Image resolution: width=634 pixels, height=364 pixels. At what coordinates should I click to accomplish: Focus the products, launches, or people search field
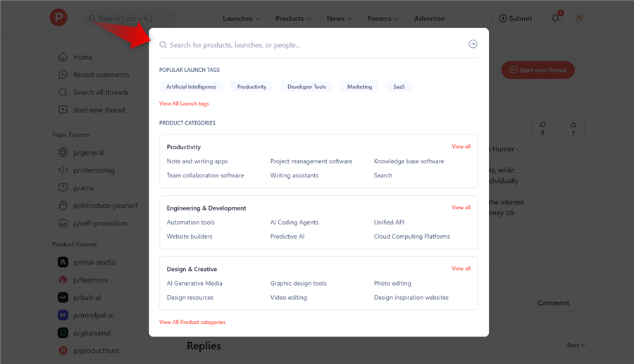[318, 45]
